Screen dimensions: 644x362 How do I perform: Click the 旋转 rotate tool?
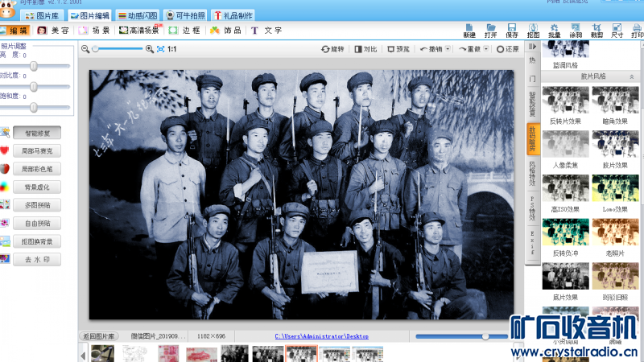(332, 49)
